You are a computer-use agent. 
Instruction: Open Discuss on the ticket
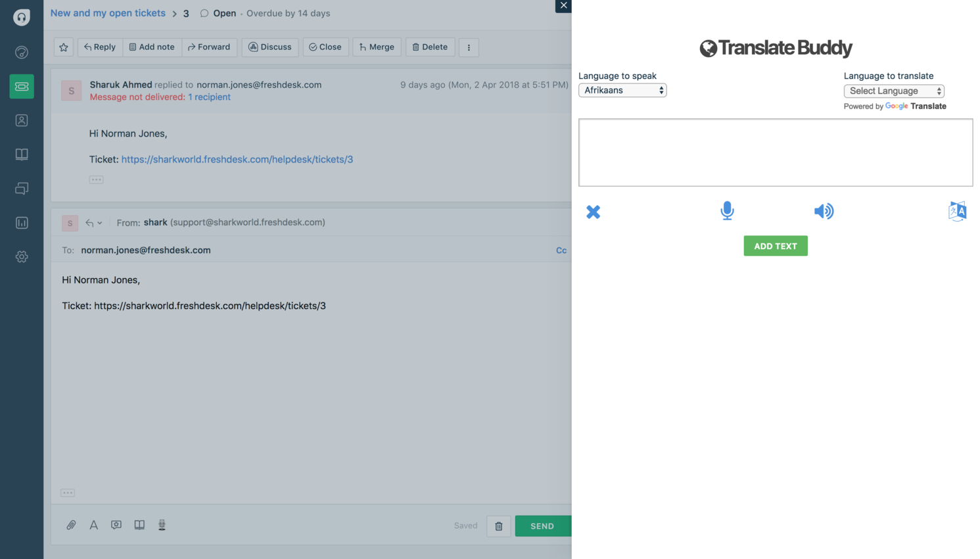pos(270,47)
